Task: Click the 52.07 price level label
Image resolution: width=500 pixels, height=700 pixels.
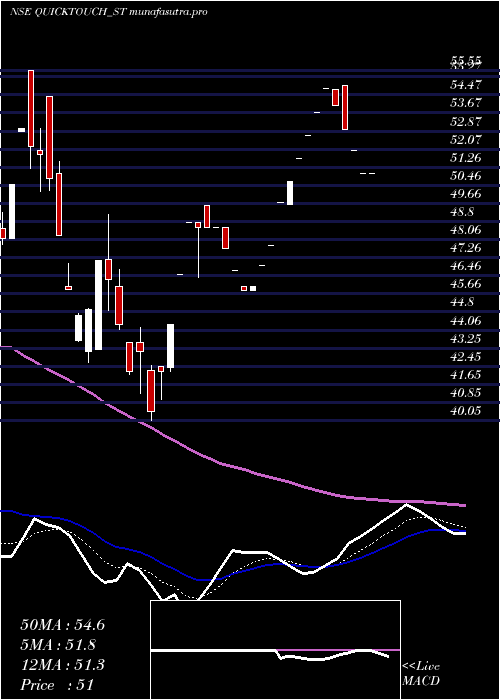Action: (466, 140)
